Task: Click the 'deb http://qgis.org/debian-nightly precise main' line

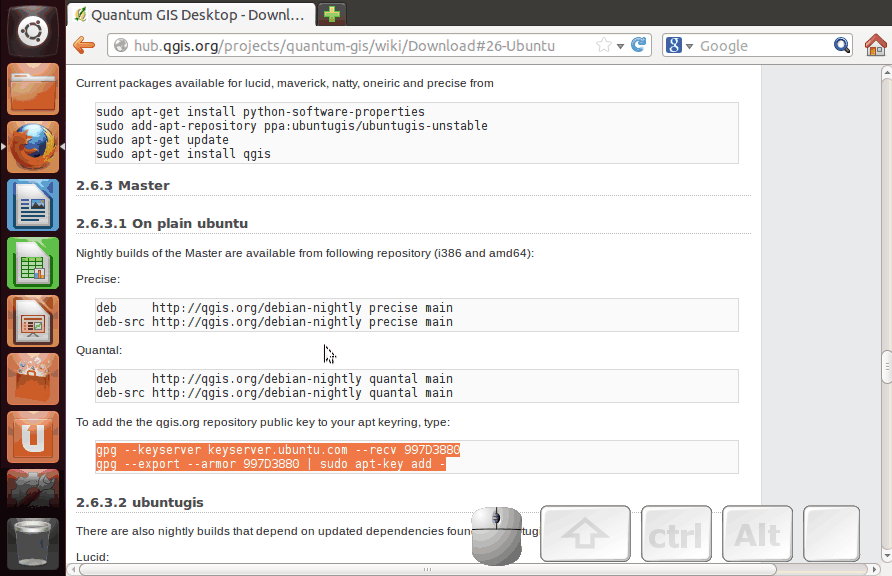Action: [x=274, y=308]
